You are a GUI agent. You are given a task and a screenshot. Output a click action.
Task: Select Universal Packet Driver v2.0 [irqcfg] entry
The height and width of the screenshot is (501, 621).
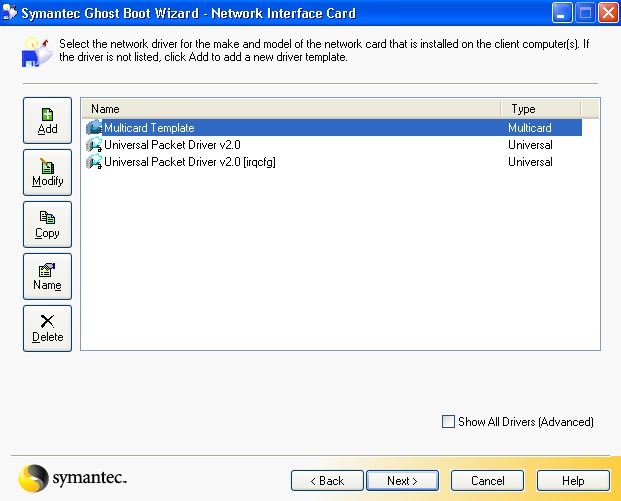190,162
